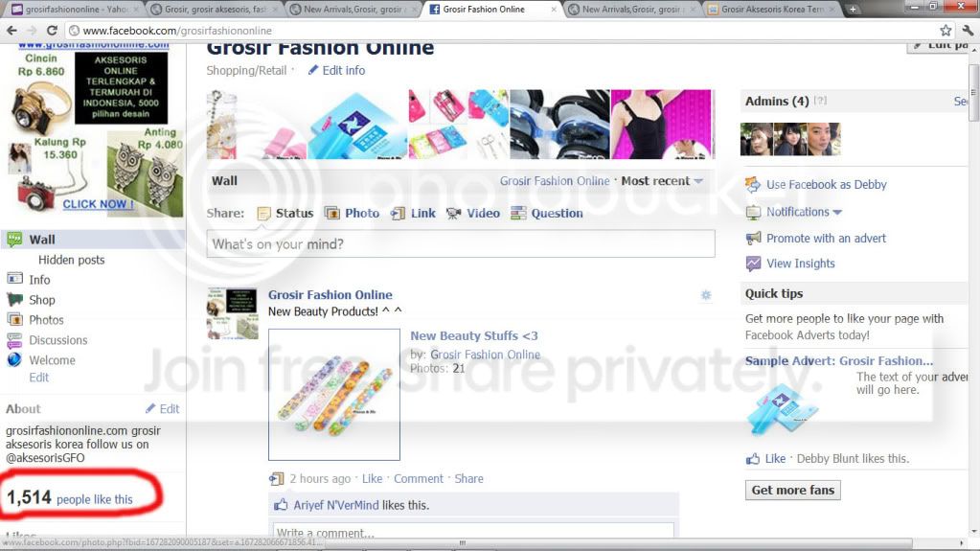Open swimming goggles photo in strip
The height and width of the screenshot is (551, 980).
tap(560, 125)
